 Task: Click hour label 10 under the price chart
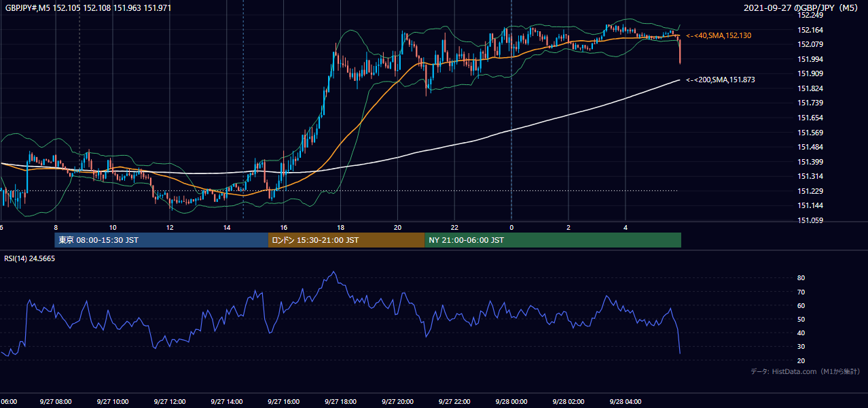[x=113, y=228]
